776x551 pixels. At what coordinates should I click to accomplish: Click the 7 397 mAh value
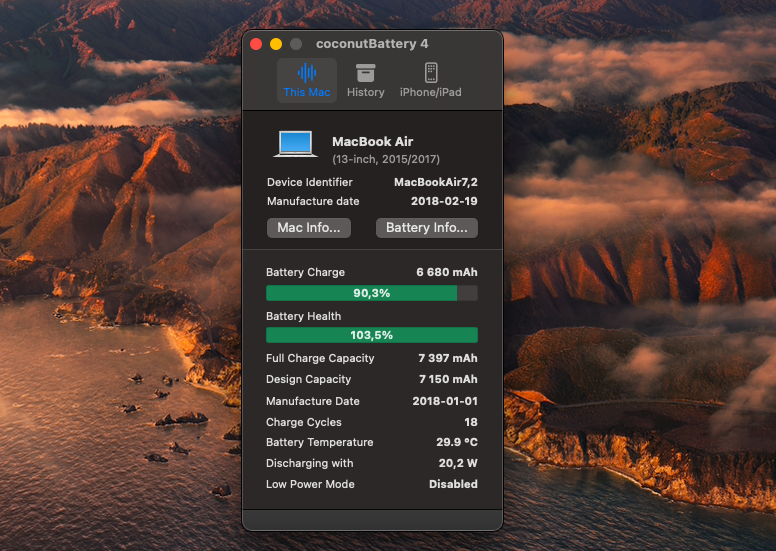[448, 358]
